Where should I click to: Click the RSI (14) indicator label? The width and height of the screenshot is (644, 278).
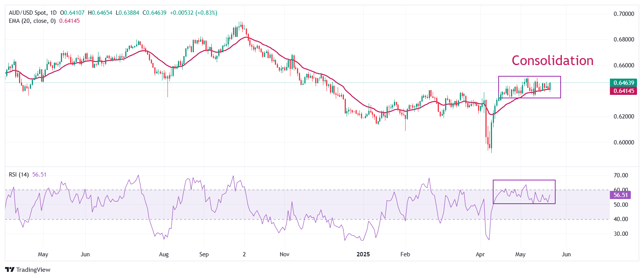click(x=19, y=175)
